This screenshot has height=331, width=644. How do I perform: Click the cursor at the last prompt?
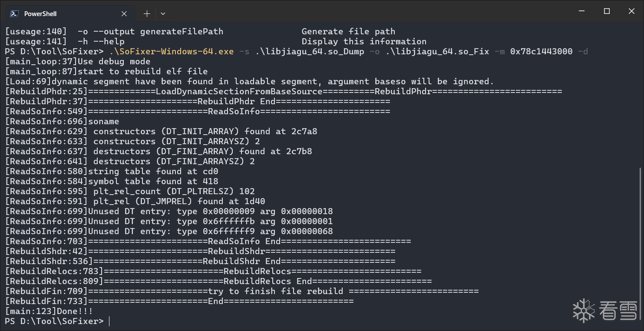click(109, 321)
